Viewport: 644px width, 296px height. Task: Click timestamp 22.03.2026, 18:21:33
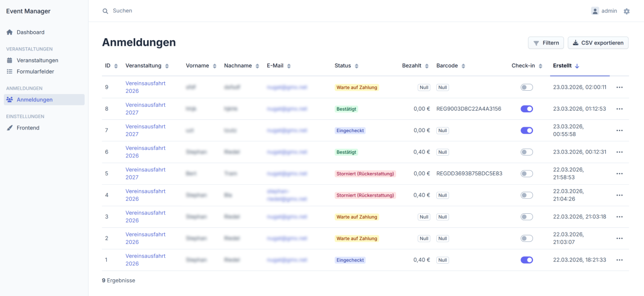[580, 260]
